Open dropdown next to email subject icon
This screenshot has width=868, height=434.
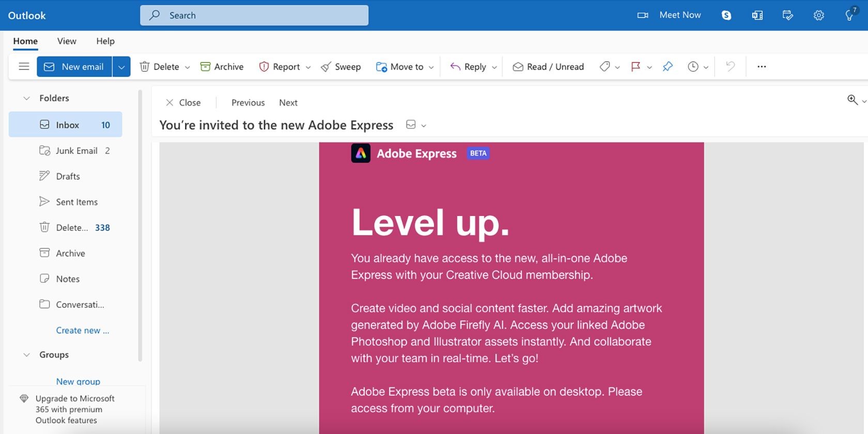tap(424, 126)
